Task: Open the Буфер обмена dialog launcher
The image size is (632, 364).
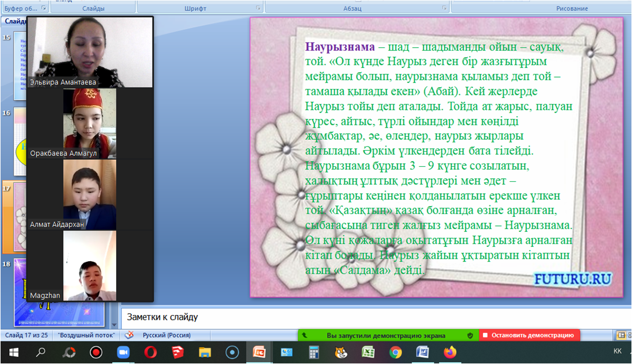Action: coord(44,8)
